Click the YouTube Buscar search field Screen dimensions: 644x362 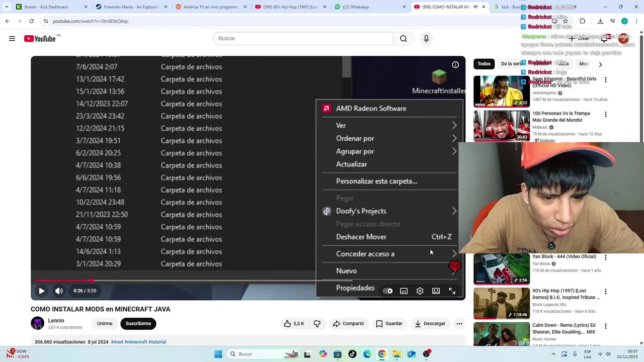303,39
